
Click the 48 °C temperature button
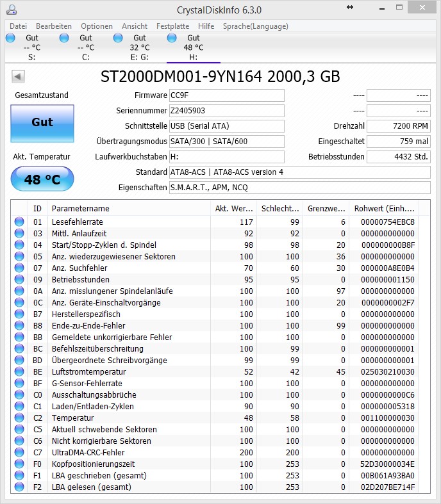(42, 179)
